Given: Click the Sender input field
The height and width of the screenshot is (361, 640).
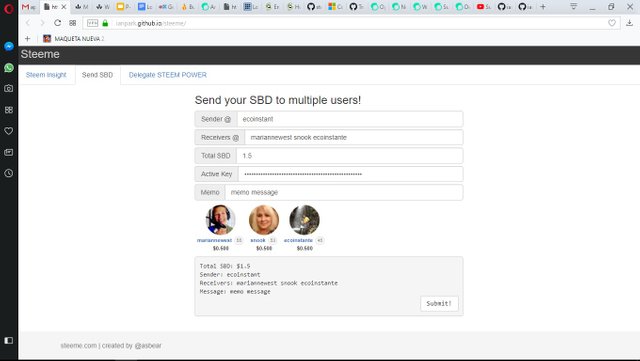Looking at the screenshot, I should click(350, 119).
